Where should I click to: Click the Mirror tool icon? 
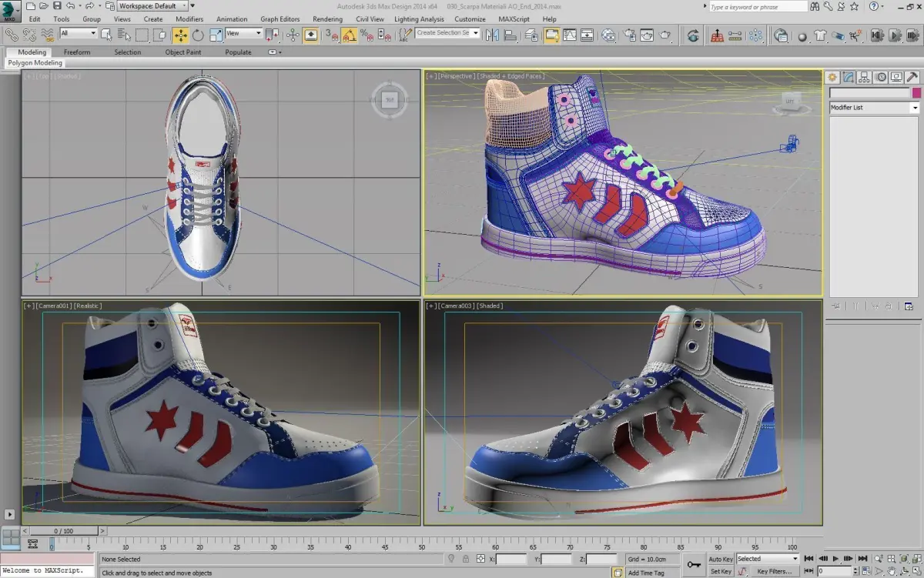pyautogui.click(x=492, y=35)
